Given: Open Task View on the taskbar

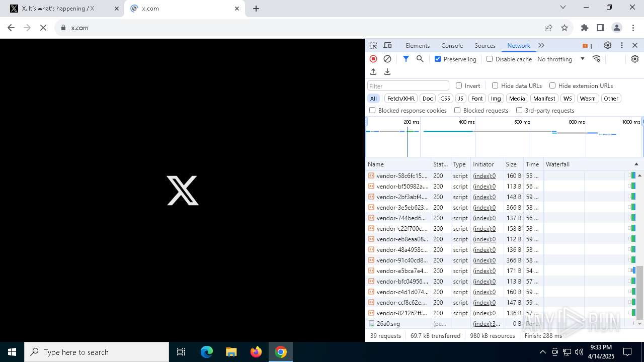Looking at the screenshot, I should (181, 352).
